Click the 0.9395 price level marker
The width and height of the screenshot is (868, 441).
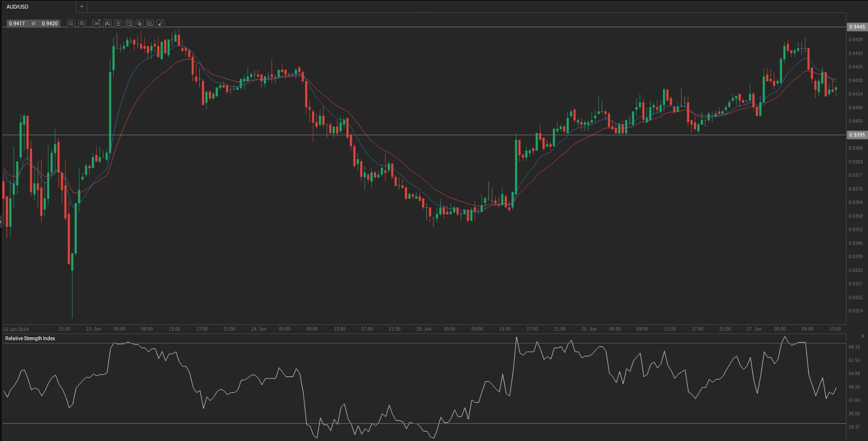point(857,135)
